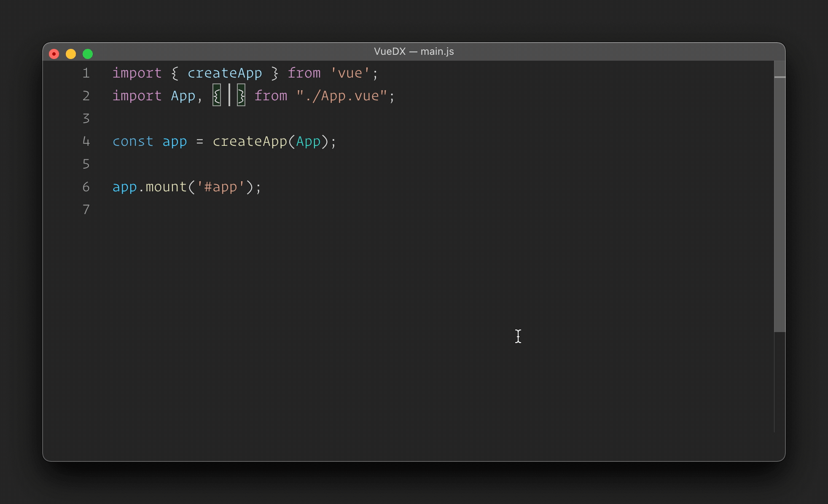
Task: Click line number 1 in the gutter
Action: pos(86,73)
